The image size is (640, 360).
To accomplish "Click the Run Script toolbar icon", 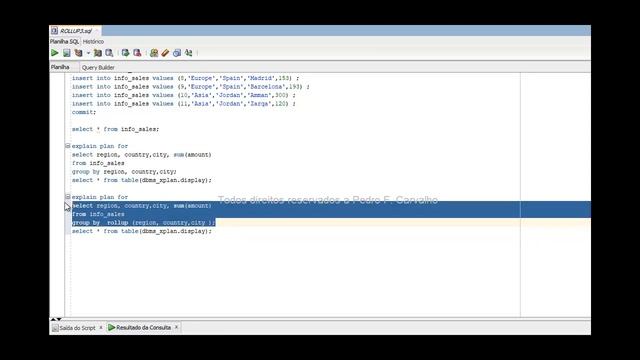I will point(67,53).
